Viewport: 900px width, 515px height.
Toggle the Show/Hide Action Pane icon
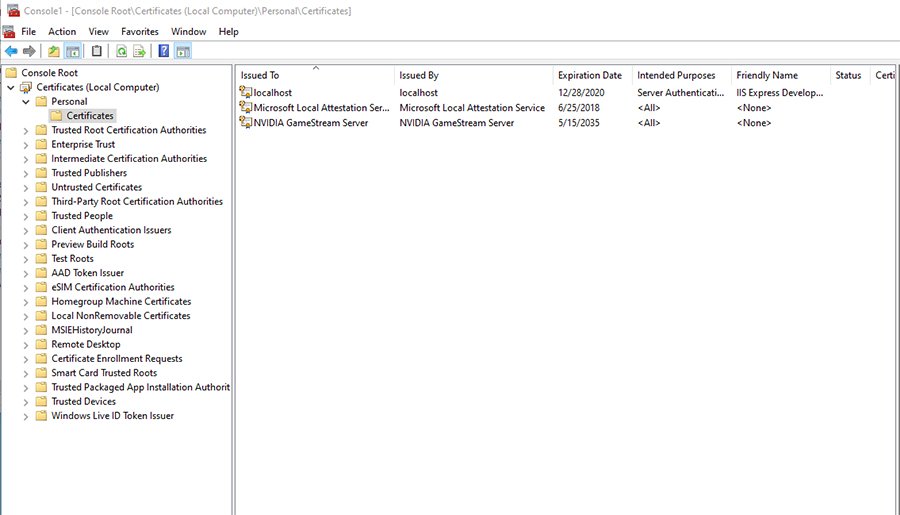183,51
